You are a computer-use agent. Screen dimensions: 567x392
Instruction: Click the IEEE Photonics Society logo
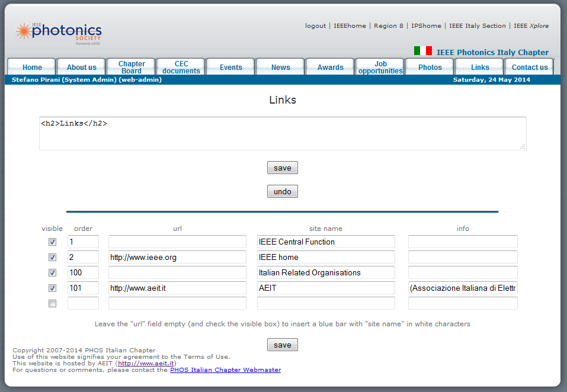(x=59, y=34)
